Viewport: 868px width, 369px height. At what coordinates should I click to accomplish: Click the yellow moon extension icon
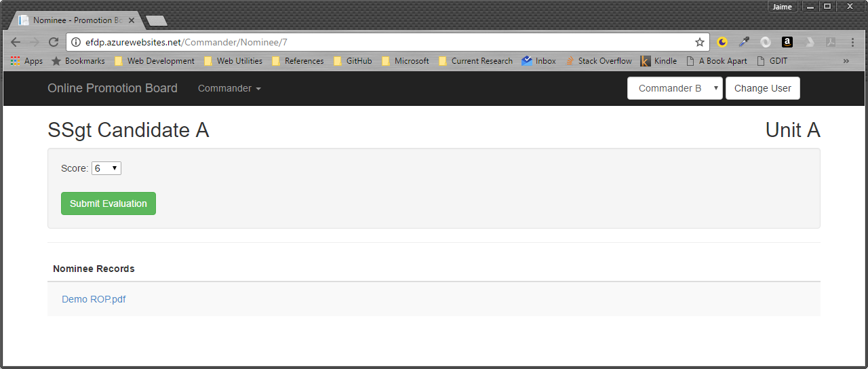tap(722, 42)
